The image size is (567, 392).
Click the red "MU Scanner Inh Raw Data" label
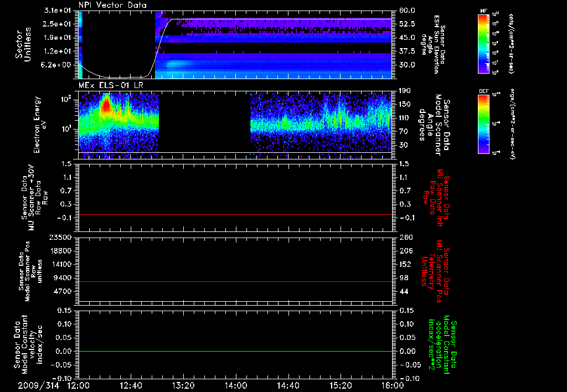pos(436,198)
